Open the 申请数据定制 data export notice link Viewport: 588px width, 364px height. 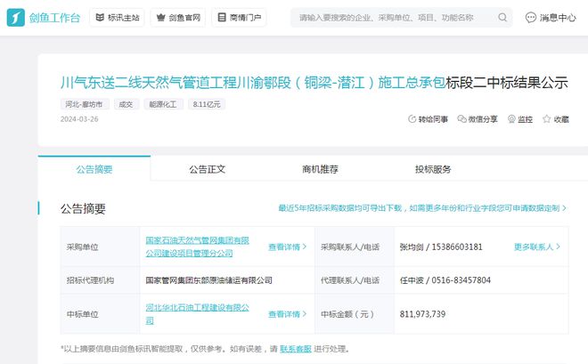coord(422,208)
